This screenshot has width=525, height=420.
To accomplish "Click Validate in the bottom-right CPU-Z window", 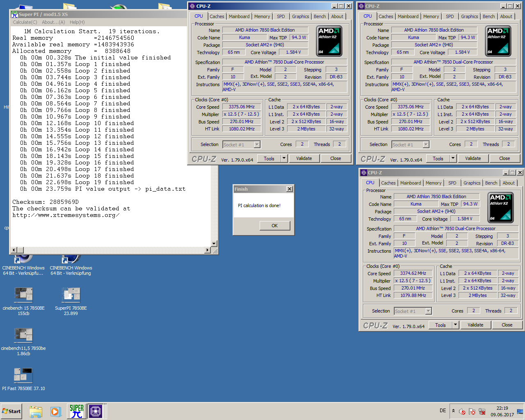I will point(475,325).
